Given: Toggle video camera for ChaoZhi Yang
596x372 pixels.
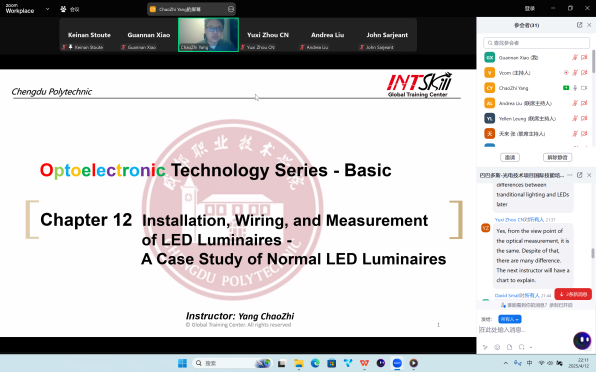Looking at the screenshot, I should [x=584, y=88].
